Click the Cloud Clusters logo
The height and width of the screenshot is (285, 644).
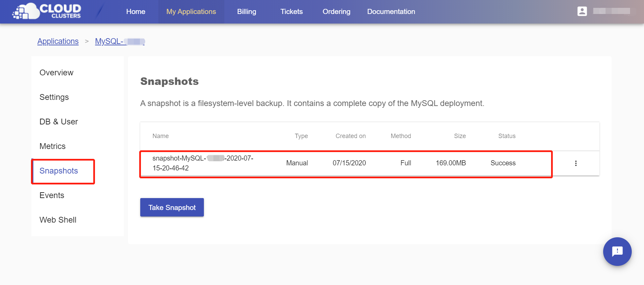pyautogui.click(x=47, y=11)
